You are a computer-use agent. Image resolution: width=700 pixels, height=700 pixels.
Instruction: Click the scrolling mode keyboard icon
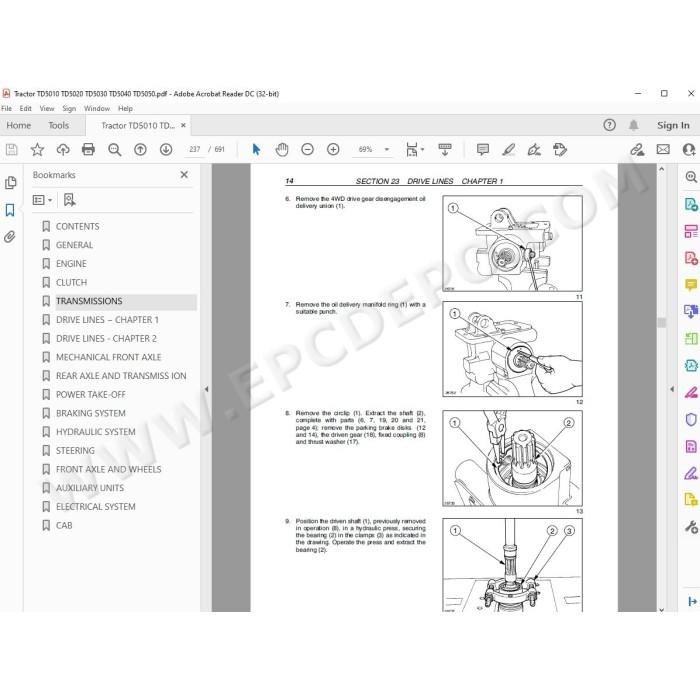445,149
